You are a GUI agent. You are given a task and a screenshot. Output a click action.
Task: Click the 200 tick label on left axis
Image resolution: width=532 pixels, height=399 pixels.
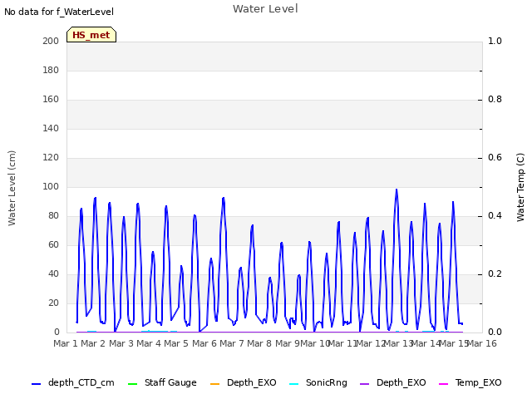pos(51,41)
